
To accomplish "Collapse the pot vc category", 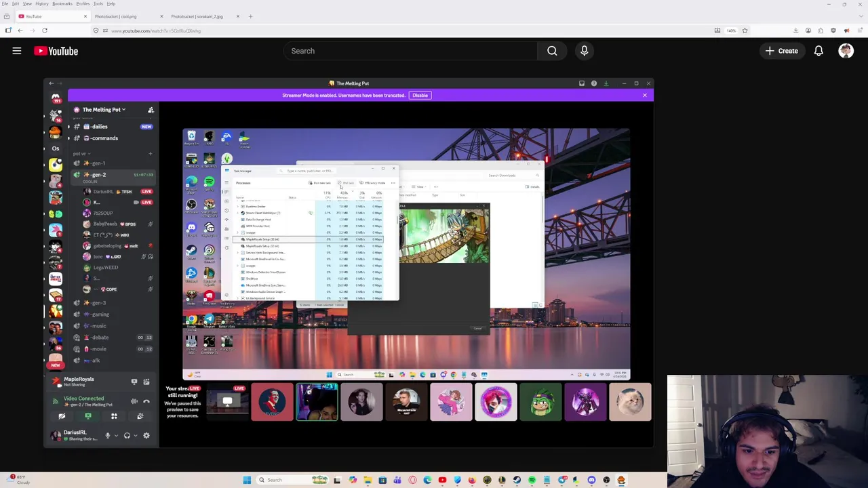I will (81, 154).
